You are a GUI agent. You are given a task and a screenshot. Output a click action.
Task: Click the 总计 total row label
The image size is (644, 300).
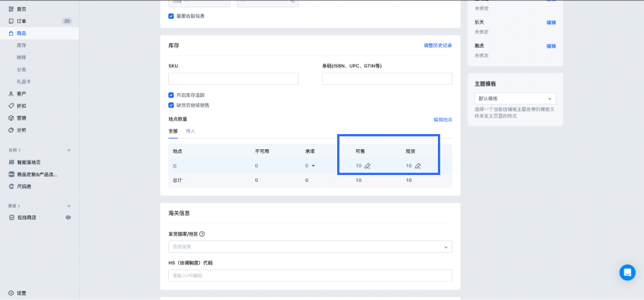point(177,180)
